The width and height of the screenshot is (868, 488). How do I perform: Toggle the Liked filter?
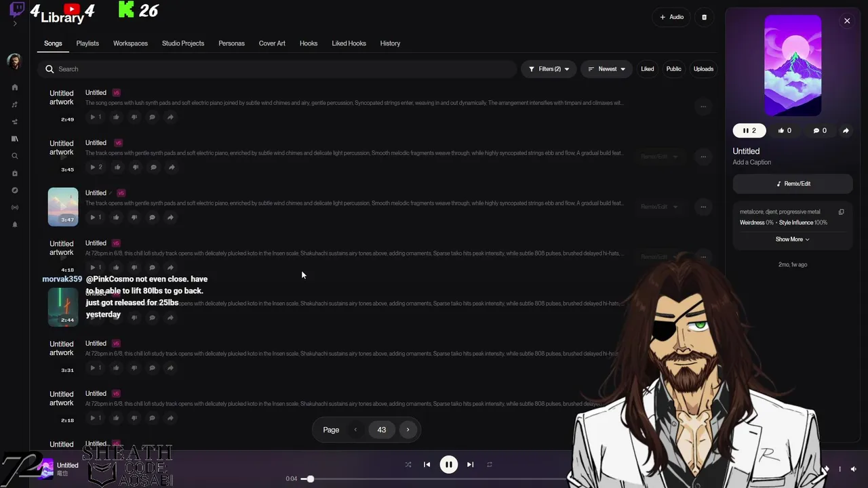click(x=648, y=69)
